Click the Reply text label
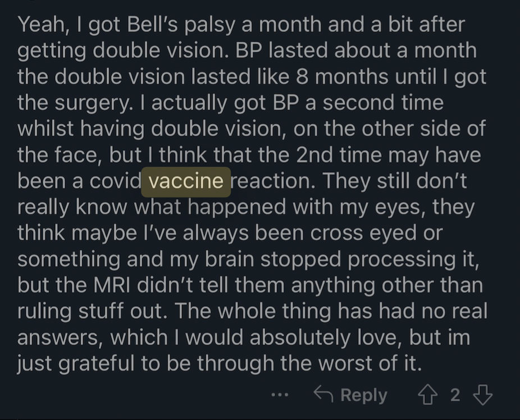Image resolution: width=520 pixels, height=420 pixels. (364, 395)
